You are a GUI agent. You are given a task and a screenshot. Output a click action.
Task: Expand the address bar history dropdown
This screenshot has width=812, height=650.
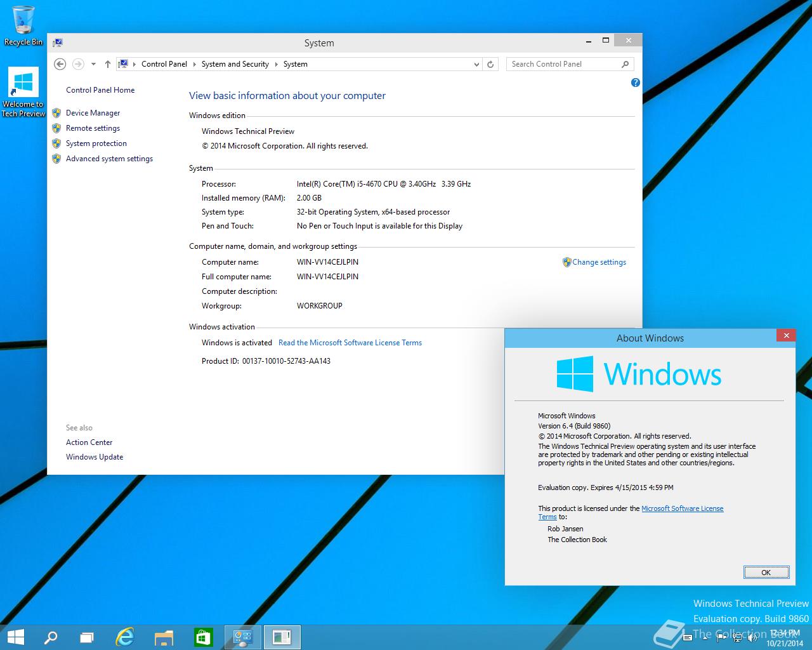point(476,64)
